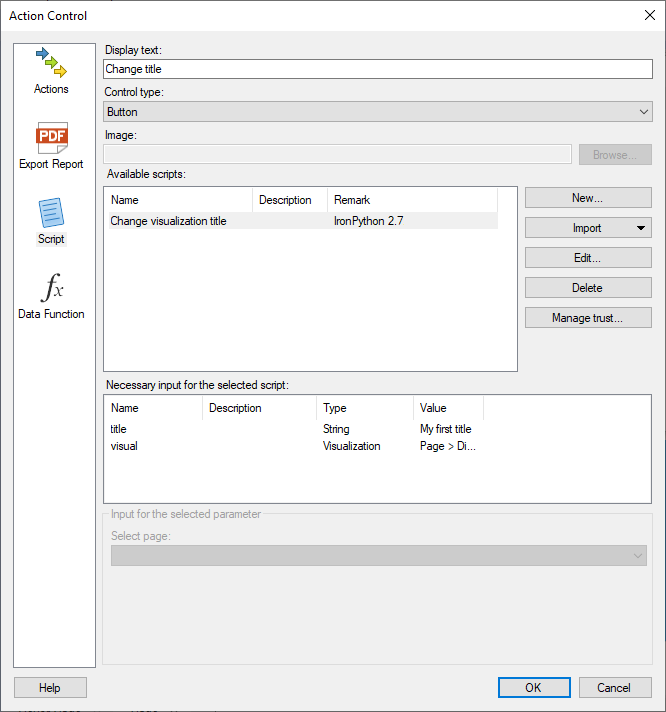Click the Remark column header
Viewport: 666px width, 712px height.
(x=412, y=200)
